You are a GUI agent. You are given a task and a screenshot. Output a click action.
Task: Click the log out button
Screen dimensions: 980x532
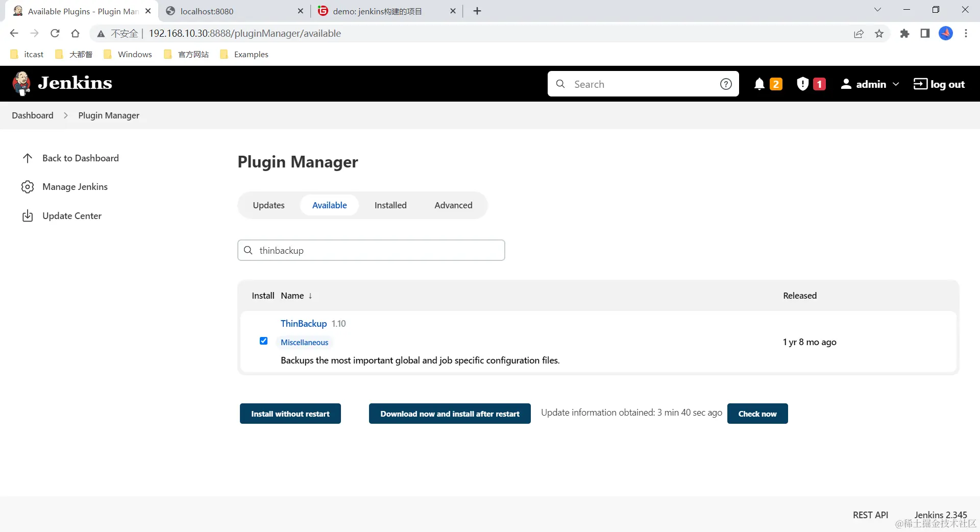939,84
